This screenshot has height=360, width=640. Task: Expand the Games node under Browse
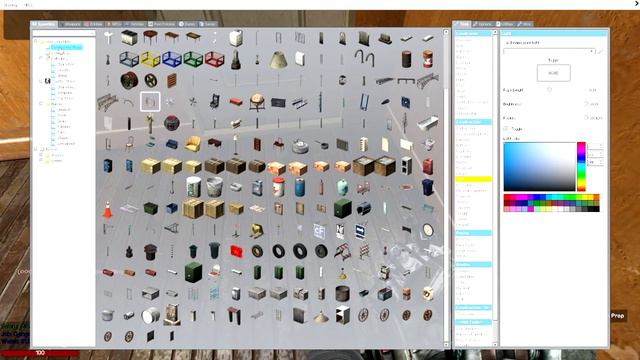(x=41, y=160)
